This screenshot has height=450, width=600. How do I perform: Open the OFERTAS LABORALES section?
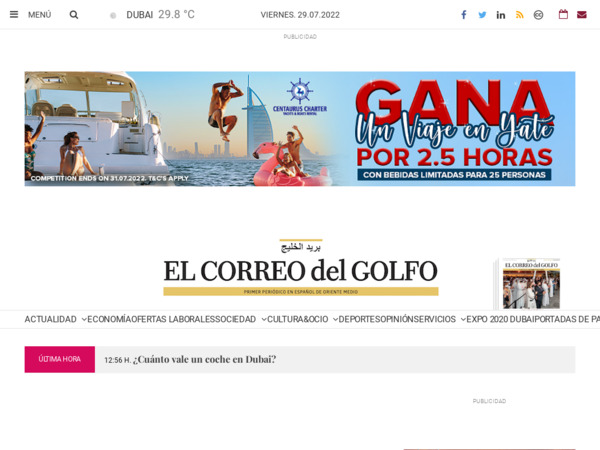[x=172, y=319]
